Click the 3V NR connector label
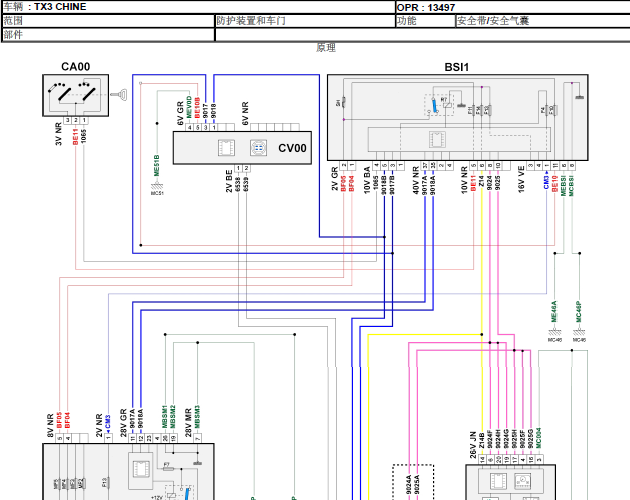Image resolution: width=630 pixels, height=500 pixels. [59, 134]
